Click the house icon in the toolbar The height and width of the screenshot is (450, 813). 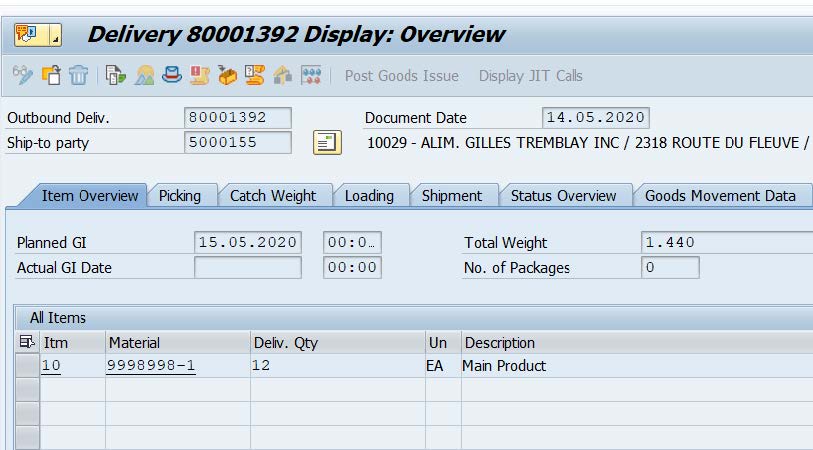[282, 76]
